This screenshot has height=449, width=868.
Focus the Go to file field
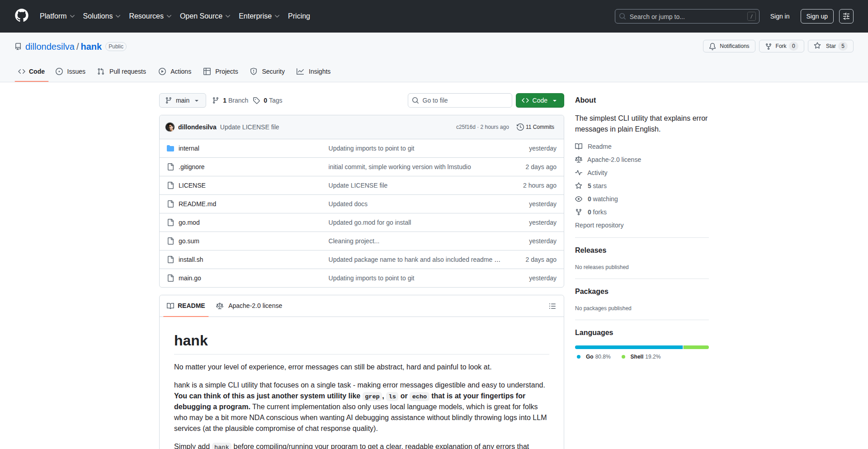coord(459,100)
